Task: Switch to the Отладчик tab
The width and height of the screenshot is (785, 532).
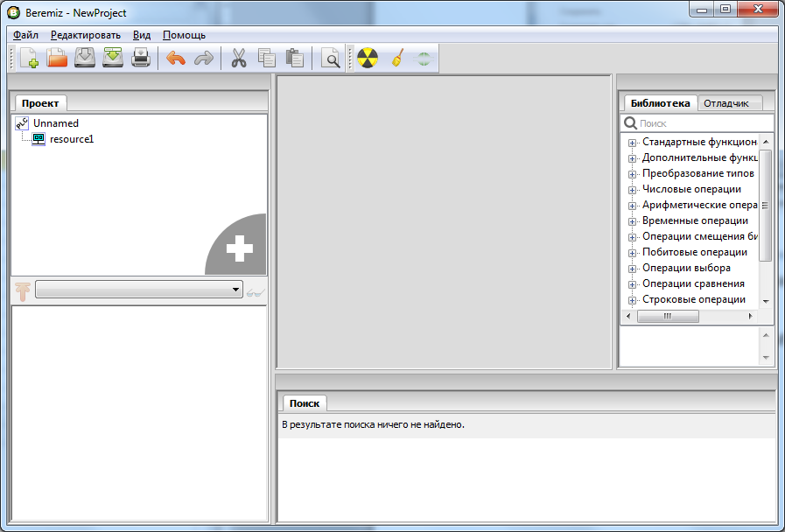Action: click(x=725, y=103)
